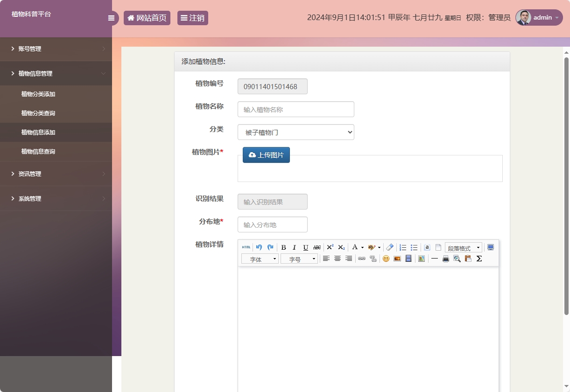Toggle bold formatting in the editor
Image resolution: width=570 pixels, height=392 pixels.
tap(283, 247)
